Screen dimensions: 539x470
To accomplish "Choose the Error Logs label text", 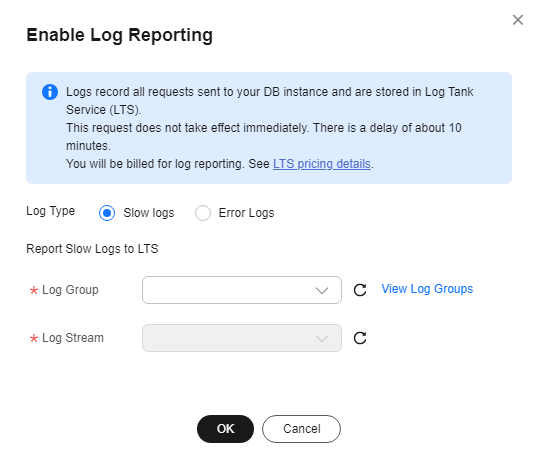I will coord(246,213).
